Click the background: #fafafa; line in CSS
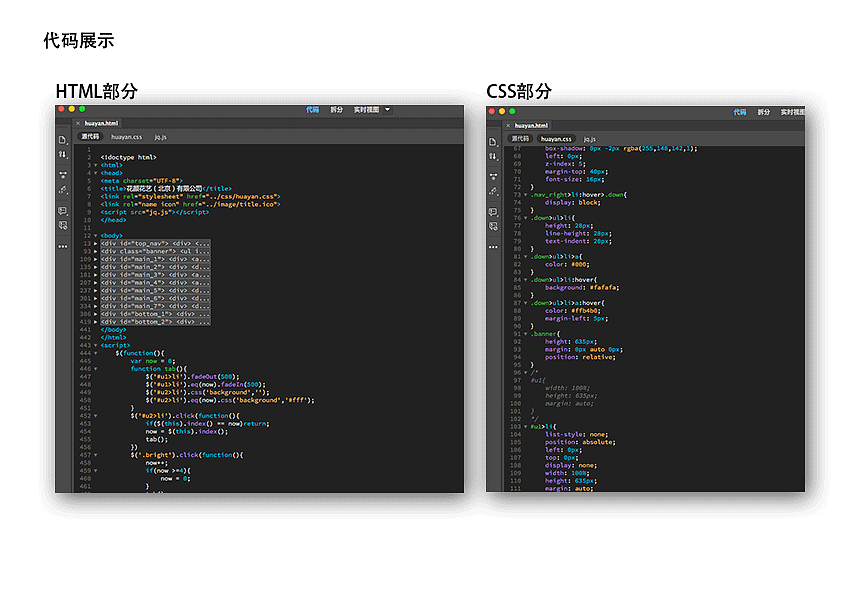The width and height of the screenshot is (842, 596). pos(582,287)
